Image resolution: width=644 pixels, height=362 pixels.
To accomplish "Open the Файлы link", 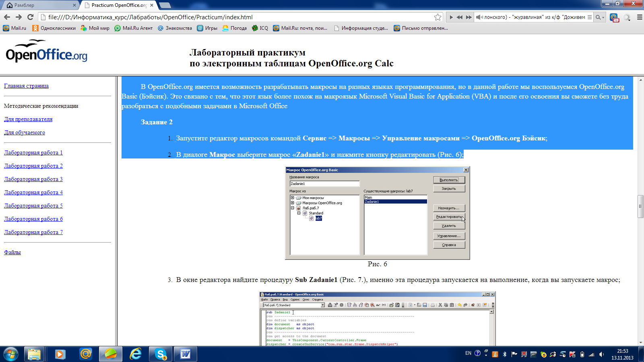I will click(x=12, y=252).
